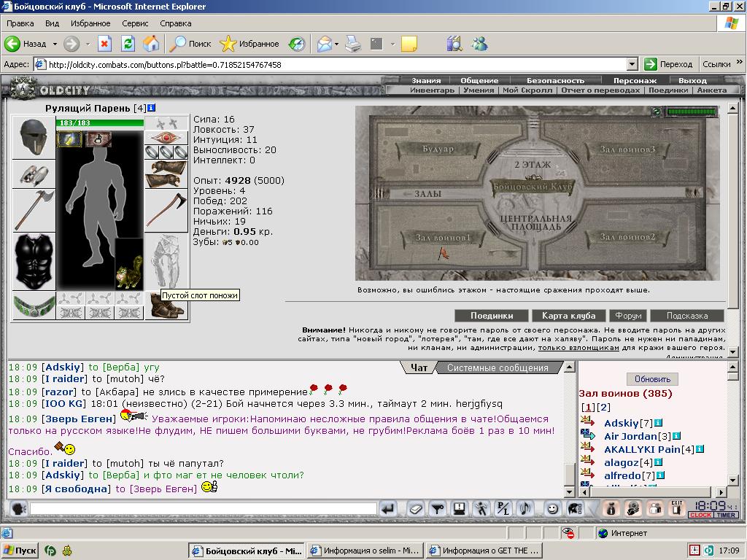Click the floppy disk save-chat icon
Screen dimensions: 747x560
460,509
